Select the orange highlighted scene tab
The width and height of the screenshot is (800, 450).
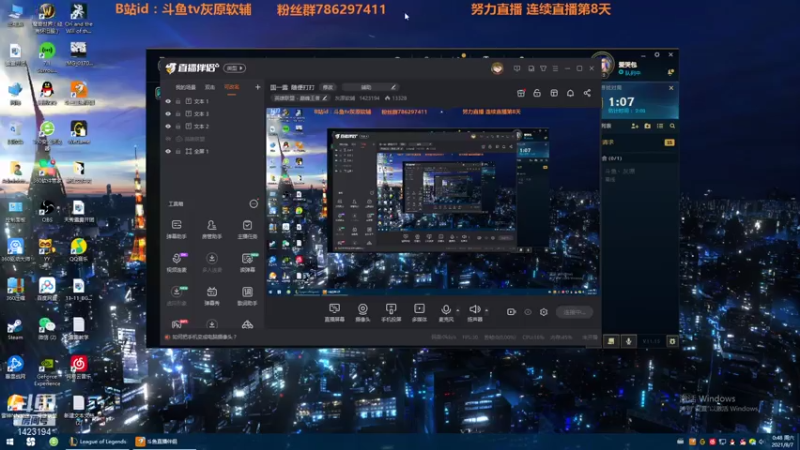232,87
